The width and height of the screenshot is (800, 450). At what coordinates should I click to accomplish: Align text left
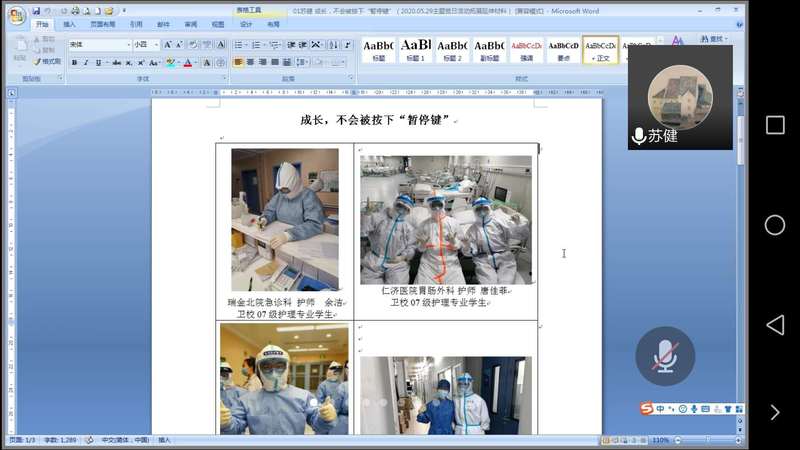click(238, 62)
